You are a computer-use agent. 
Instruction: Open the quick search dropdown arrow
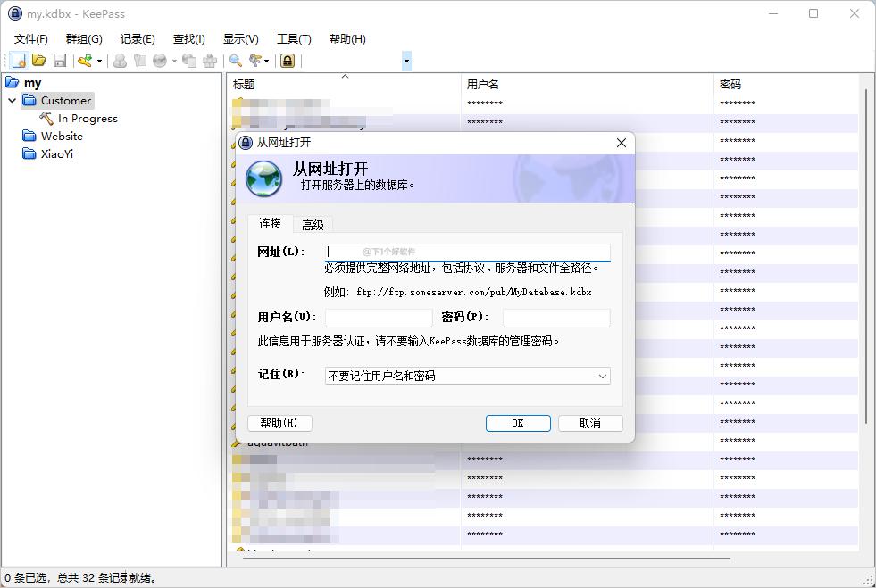pyautogui.click(x=406, y=60)
